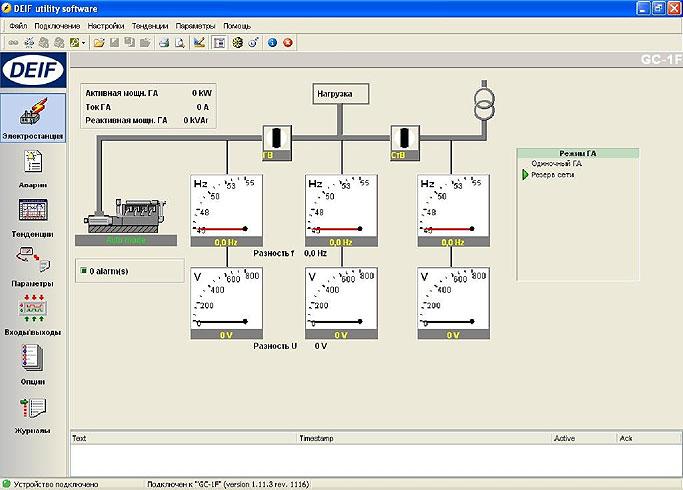Click the key permission level icon
Image resolution: width=683 pixels, height=490 pixels.
74,43
